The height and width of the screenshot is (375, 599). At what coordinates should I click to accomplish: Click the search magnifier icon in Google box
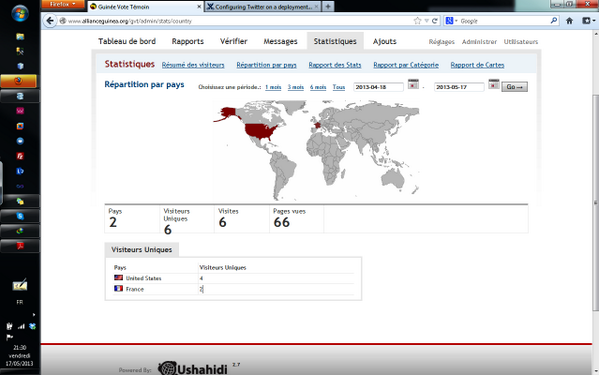(x=554, y=21)
